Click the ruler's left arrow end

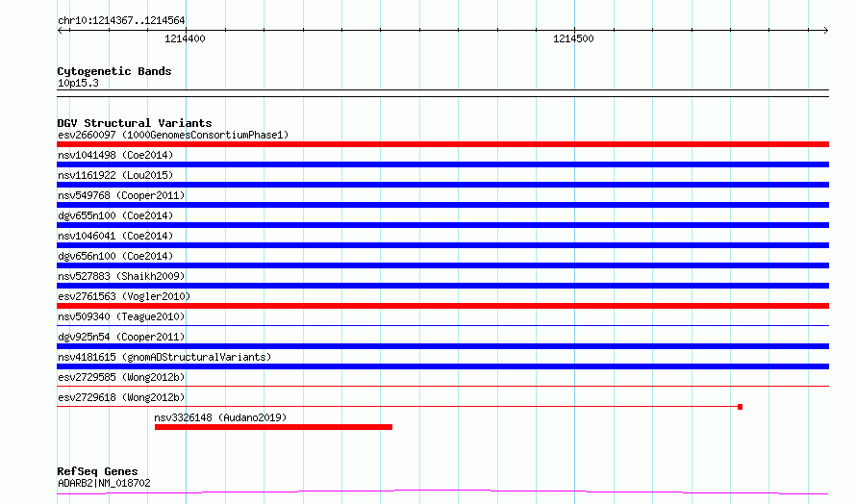coord(61,31)
